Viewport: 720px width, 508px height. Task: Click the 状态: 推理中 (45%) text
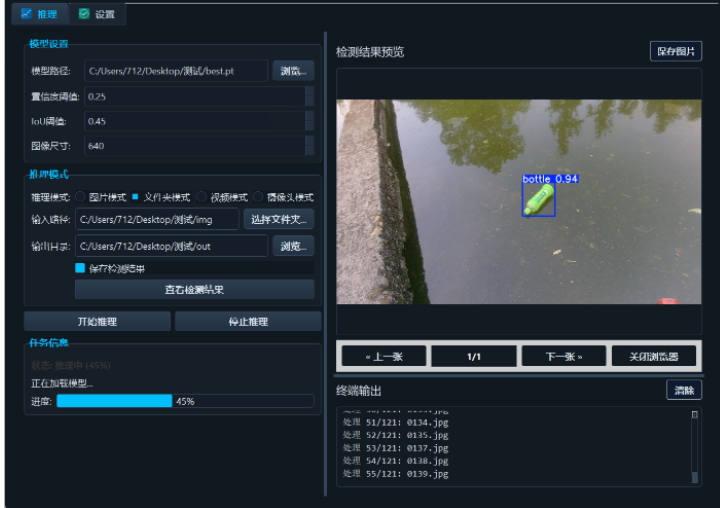click(x=71, y=366)
